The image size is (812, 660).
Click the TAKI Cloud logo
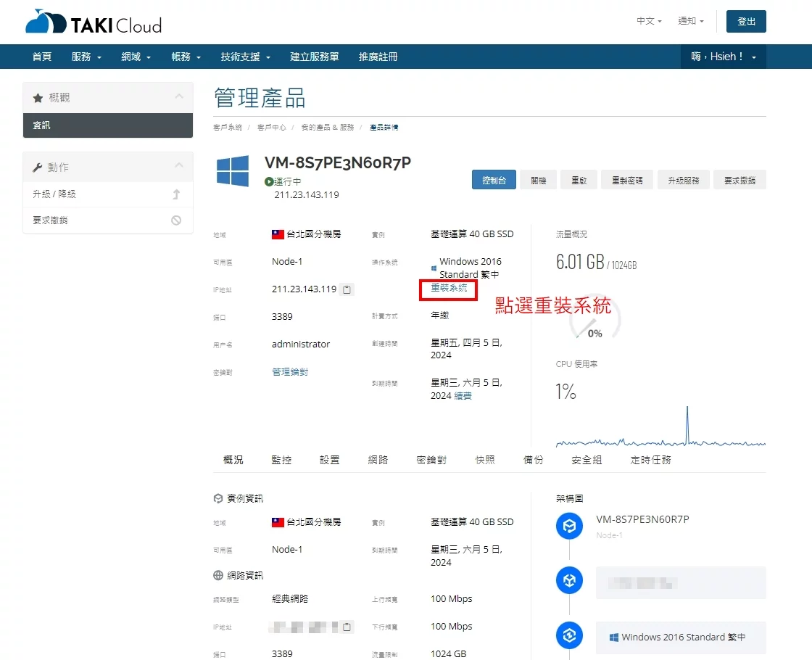pos(94,22)
